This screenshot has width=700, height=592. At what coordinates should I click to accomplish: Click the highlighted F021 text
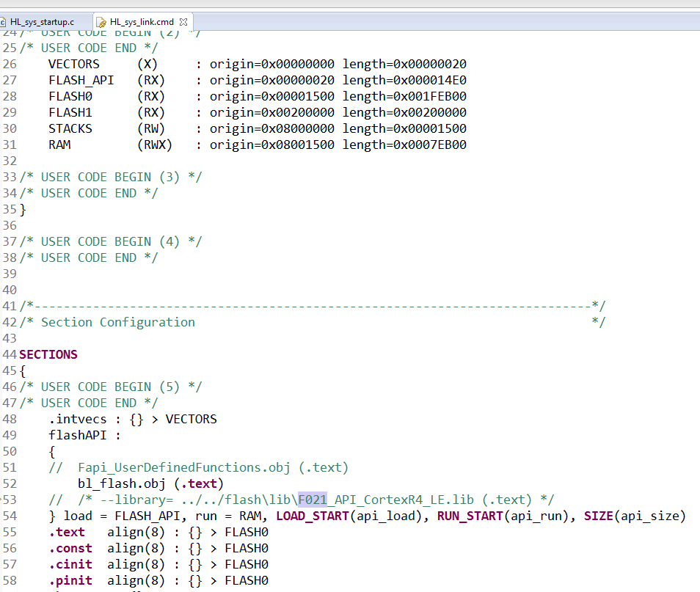pos(313,500)
